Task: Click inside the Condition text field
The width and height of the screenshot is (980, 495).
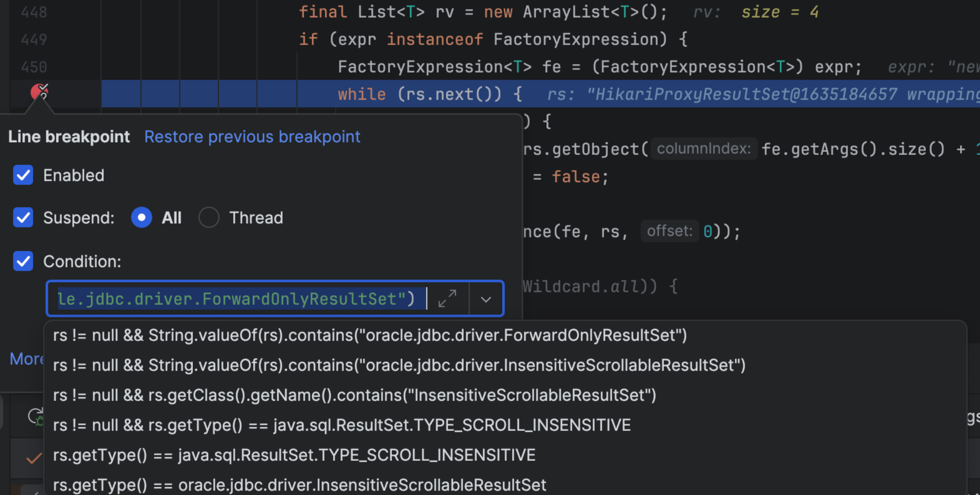Action: tap(238, 299)
